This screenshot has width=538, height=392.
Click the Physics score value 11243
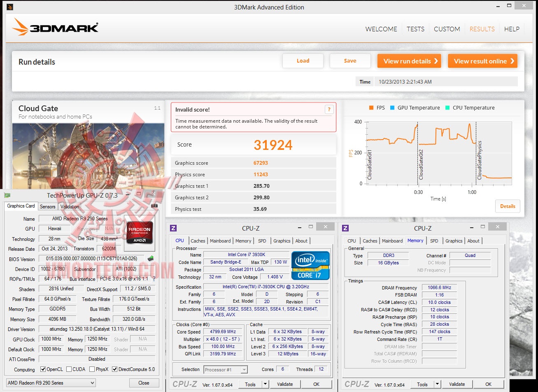[261, 175]
